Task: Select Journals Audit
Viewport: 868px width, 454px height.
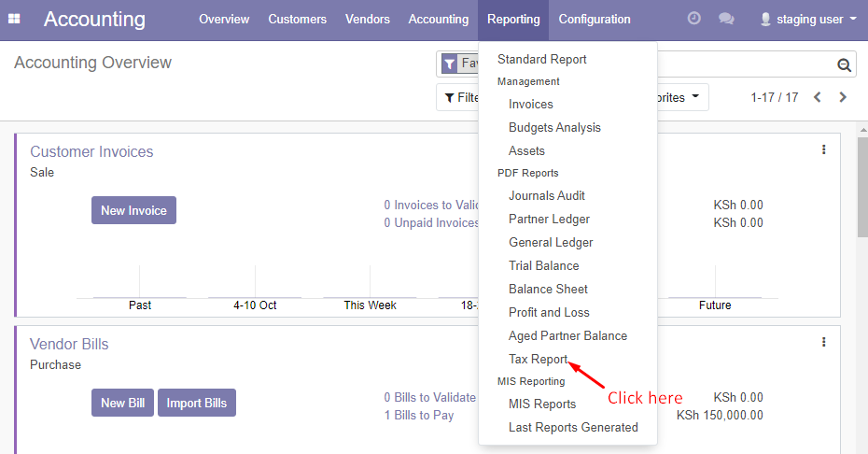Action: click(547, 195)
